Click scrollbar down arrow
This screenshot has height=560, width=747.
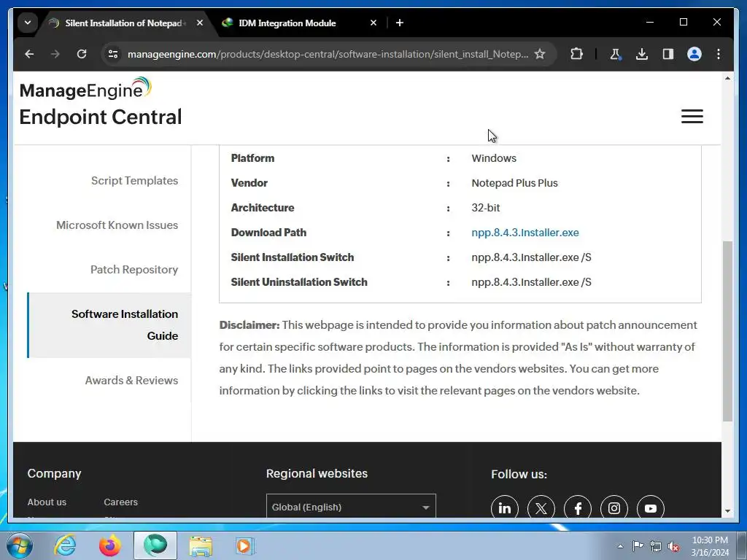(x=727, y=511)
